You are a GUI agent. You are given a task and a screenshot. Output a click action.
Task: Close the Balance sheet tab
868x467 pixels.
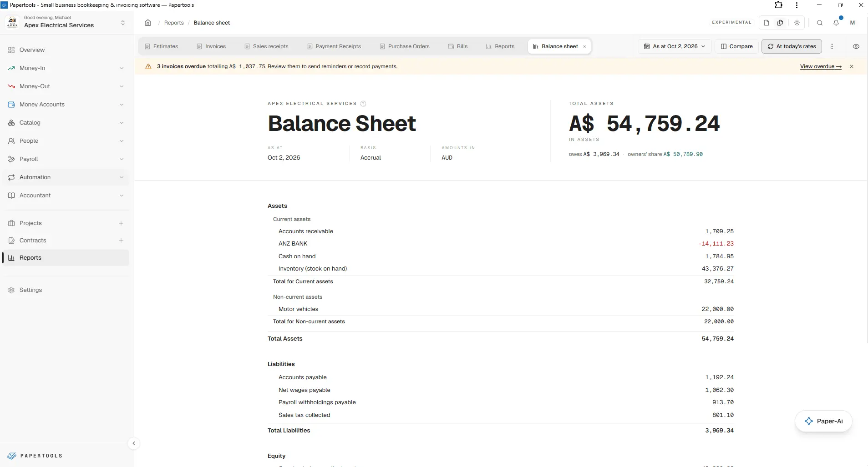pos(584,46)
